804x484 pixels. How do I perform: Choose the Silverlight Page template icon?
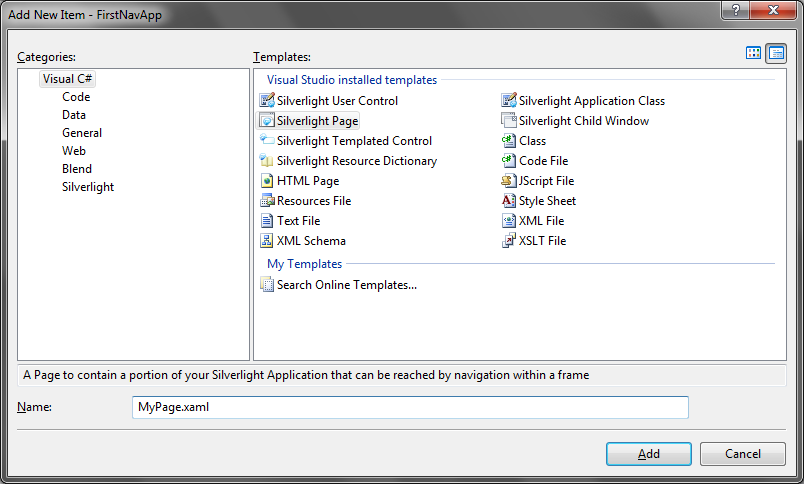tap(267, 120)
